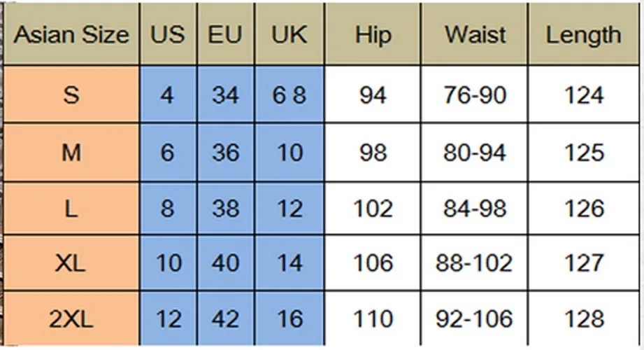Click the Length column header
The image size is (644, 350).
click(583, 35)
